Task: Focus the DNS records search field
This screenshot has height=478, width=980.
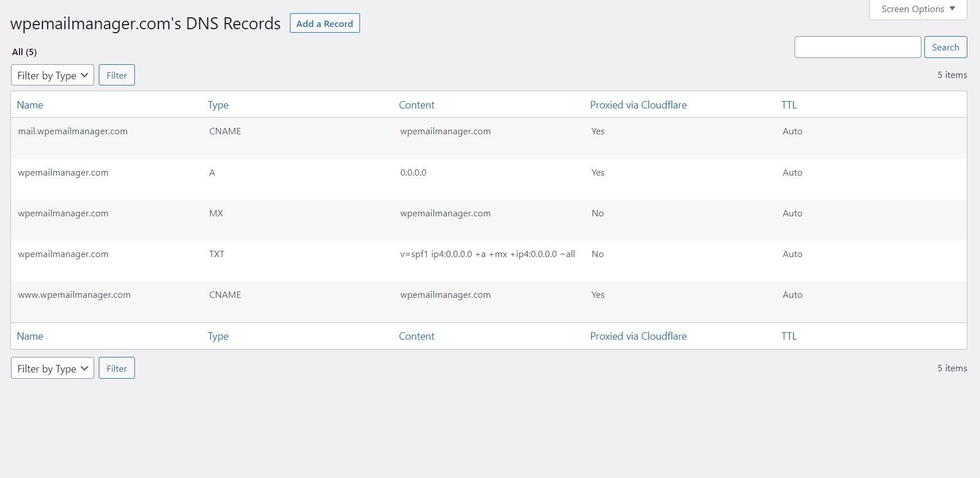Action: (x=858, y=47)
